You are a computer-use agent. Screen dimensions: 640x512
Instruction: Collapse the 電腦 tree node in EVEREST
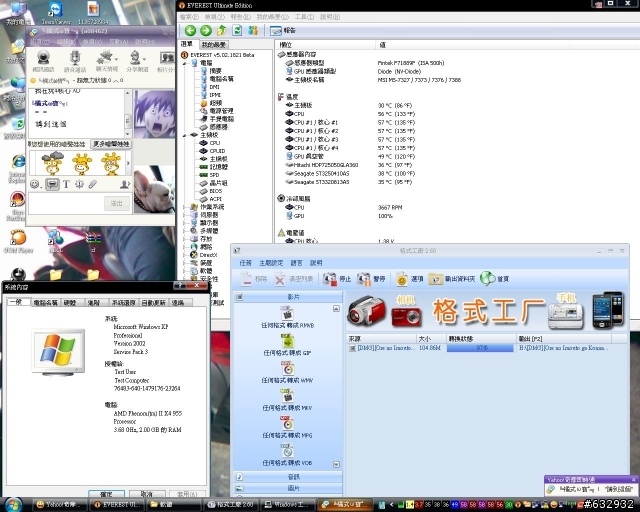pos(184,63)
